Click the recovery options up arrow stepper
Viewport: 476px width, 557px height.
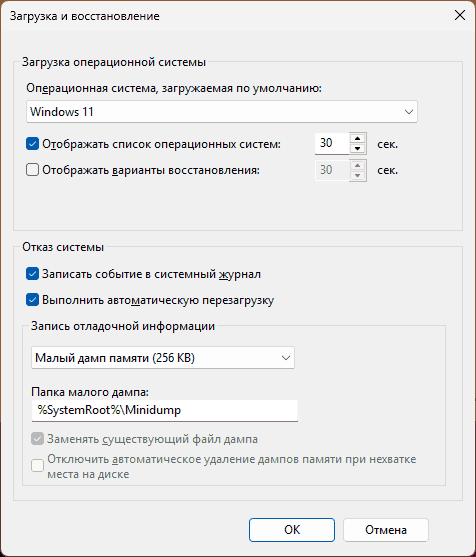pos(358,165)
